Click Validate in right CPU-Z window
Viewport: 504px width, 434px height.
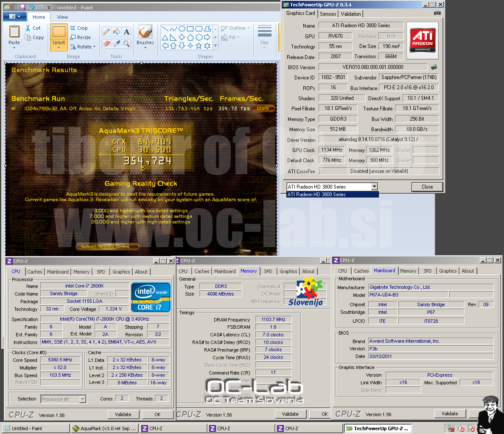(450, 414)
